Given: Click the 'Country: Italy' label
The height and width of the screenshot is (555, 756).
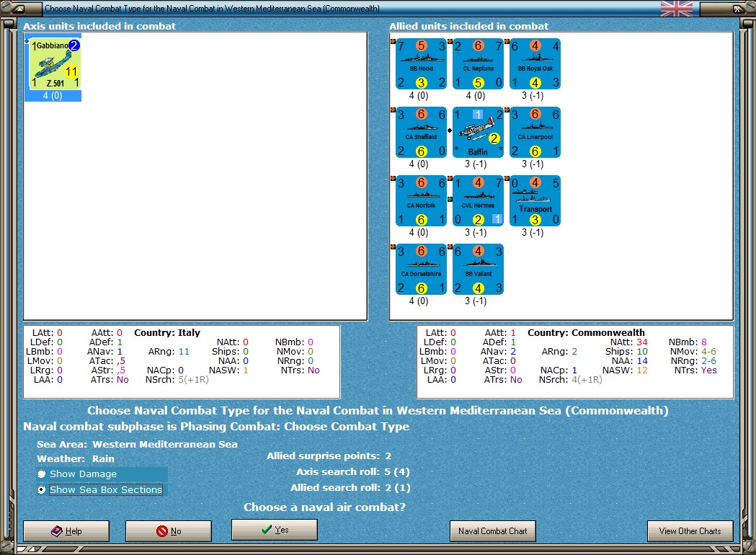Looking at the screenshot, I should coord(166,333).
